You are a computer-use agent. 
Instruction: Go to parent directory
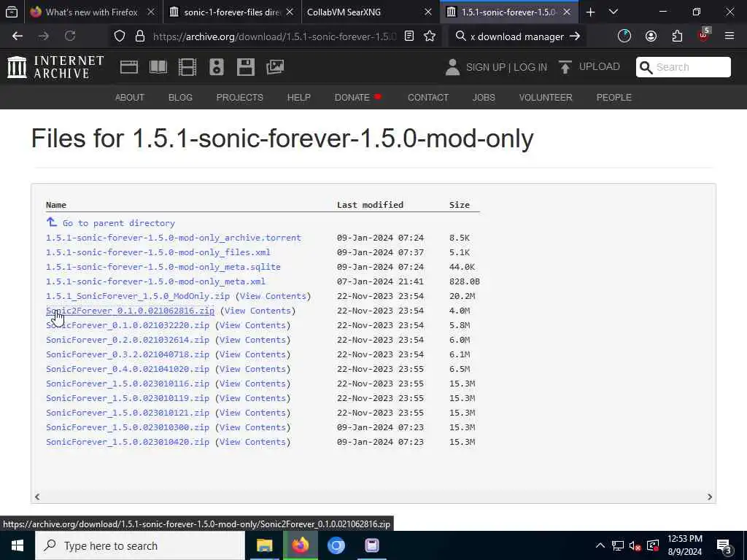(x=119, y=223)
